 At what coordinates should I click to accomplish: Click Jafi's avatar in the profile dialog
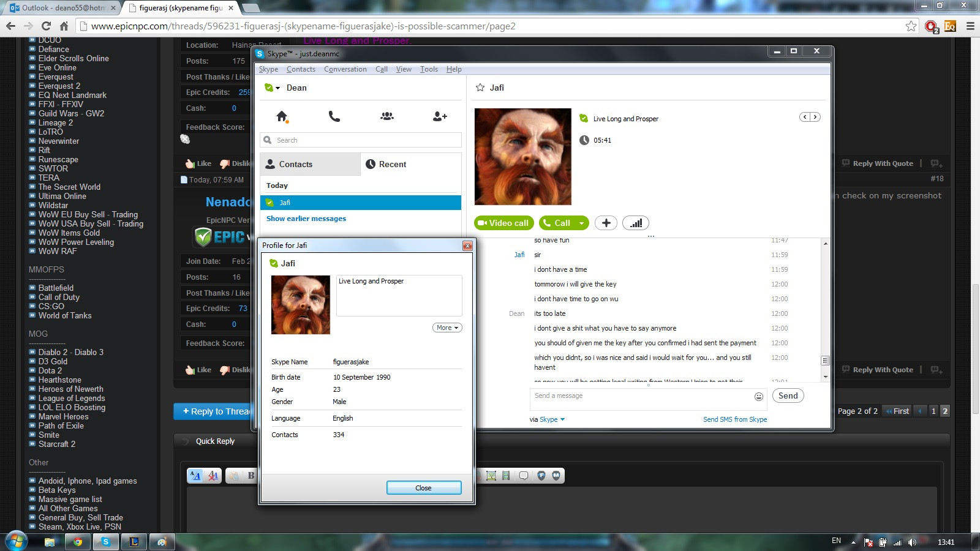301,305
